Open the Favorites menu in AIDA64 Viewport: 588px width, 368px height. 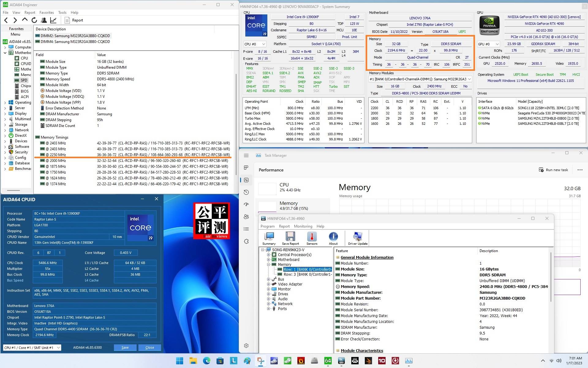(47, 13)
